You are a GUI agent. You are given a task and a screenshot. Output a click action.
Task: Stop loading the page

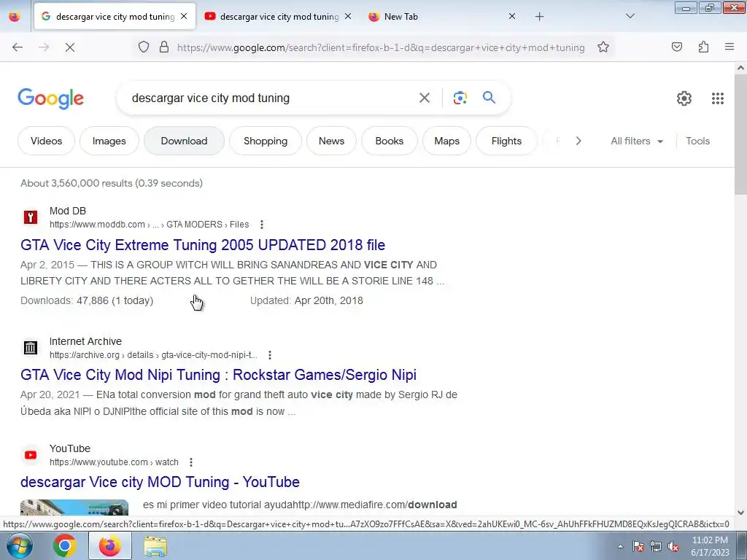coord(70,47)
